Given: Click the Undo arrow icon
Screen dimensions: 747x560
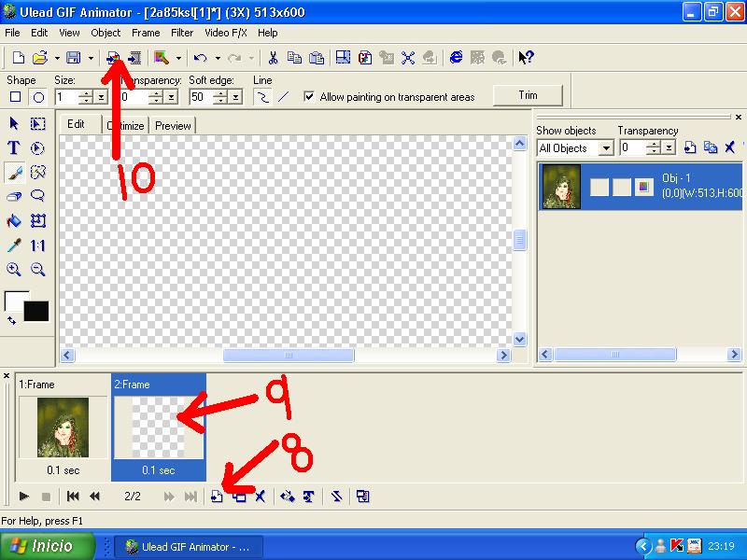Looking at the screenshot, I should pyautogui.click(x=200, y=58).
